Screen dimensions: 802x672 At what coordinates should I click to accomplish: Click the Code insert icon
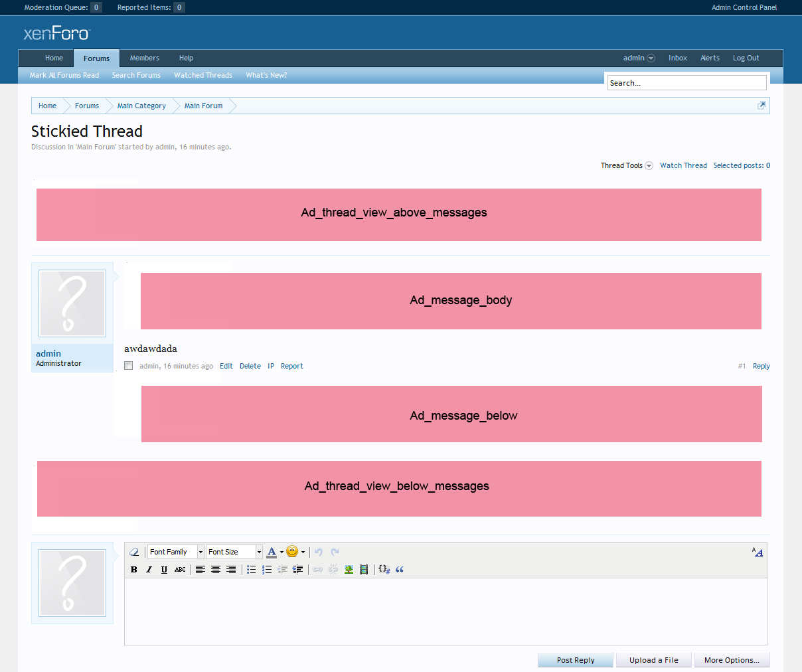pos(384,569)
